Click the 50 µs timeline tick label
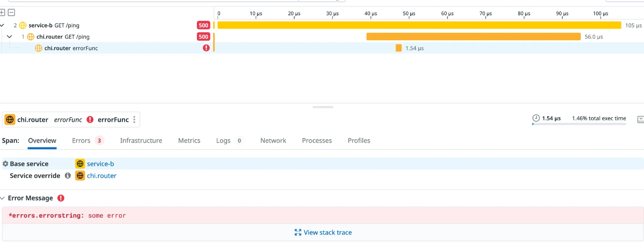Screen dimensions: 644x242 [x=409, y=14]
